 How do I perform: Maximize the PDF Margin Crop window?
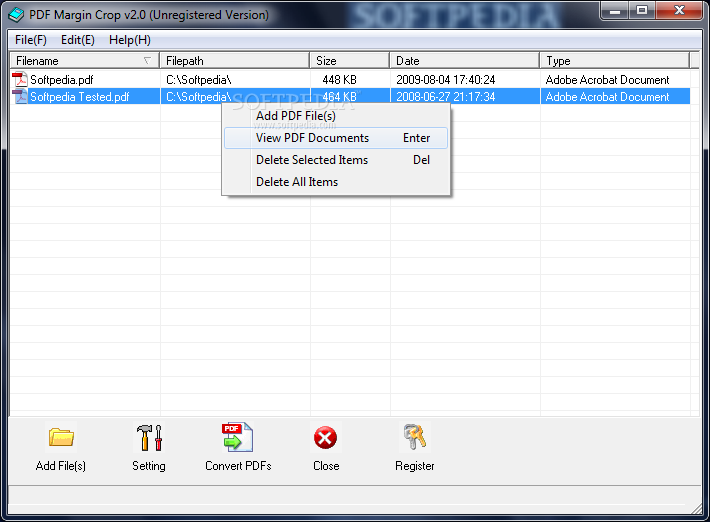[x=642, y=11]
